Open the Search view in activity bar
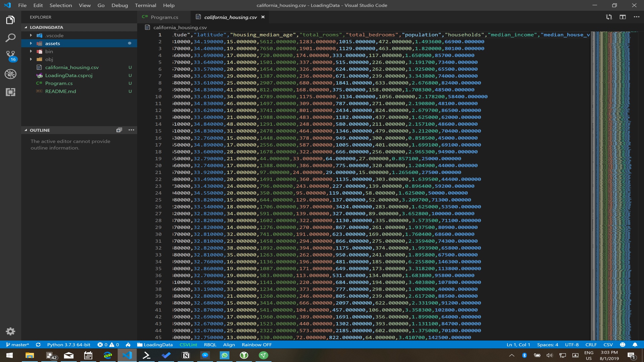Viewport: 644px width, 362px height. 10,38
